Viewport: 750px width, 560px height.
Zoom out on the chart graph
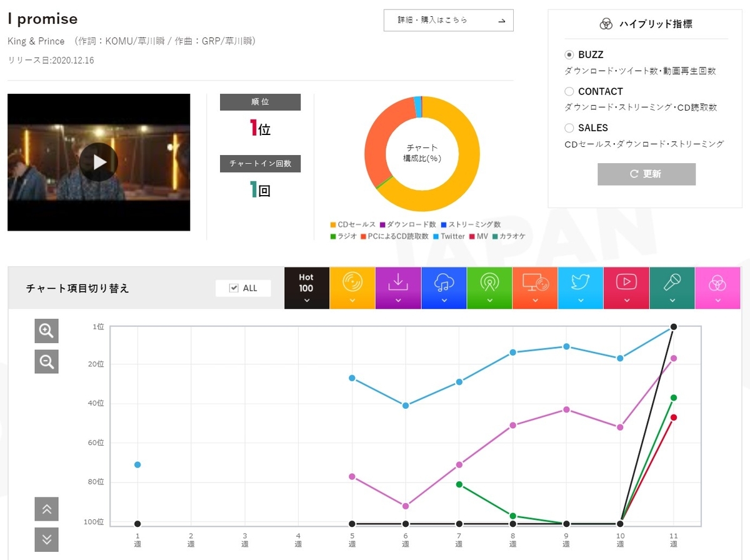46,361
